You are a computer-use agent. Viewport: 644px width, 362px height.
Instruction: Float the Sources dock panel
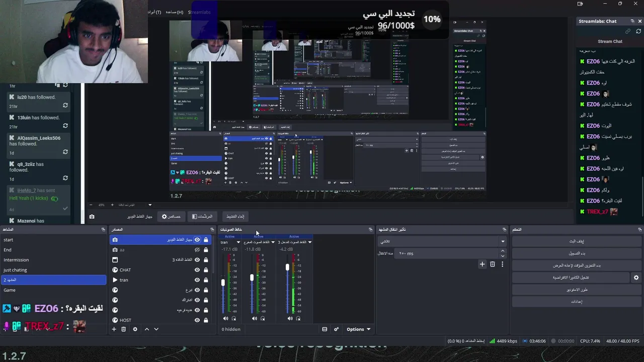click(212, 230)
